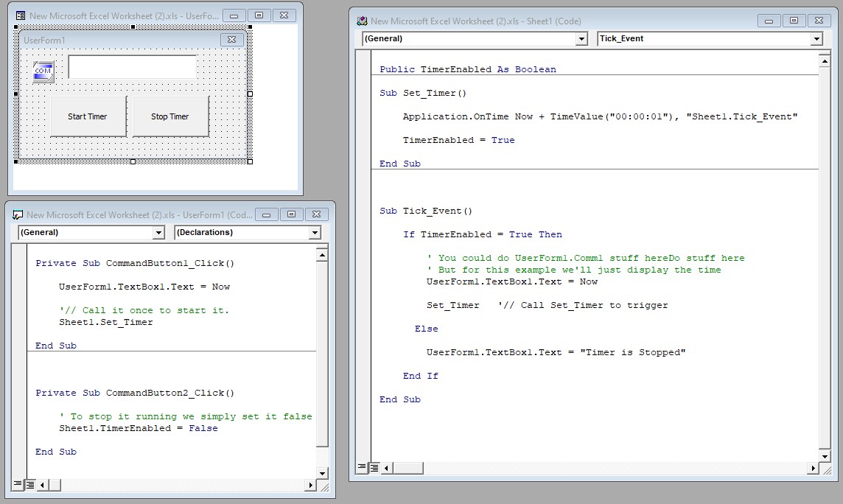This screenshot has height=504, width=843.
Task: Click the "If TimerEnabled = True Then" line
Action: point(483,235)
